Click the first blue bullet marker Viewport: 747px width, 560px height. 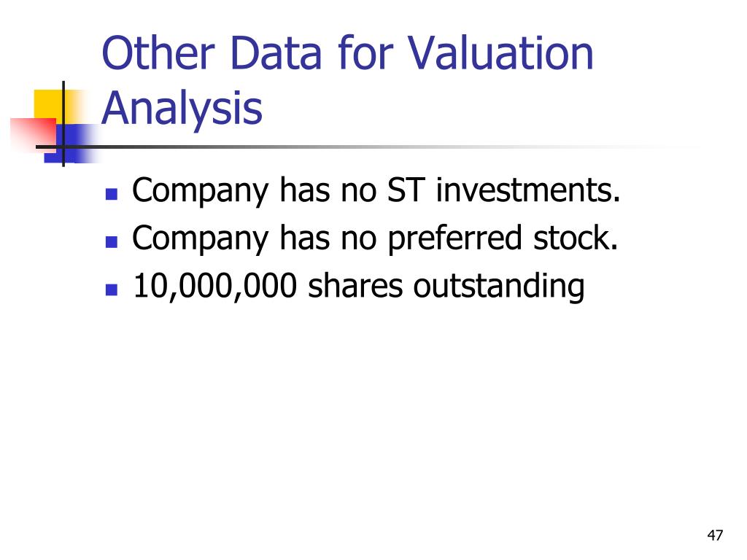tap(112, 194)
